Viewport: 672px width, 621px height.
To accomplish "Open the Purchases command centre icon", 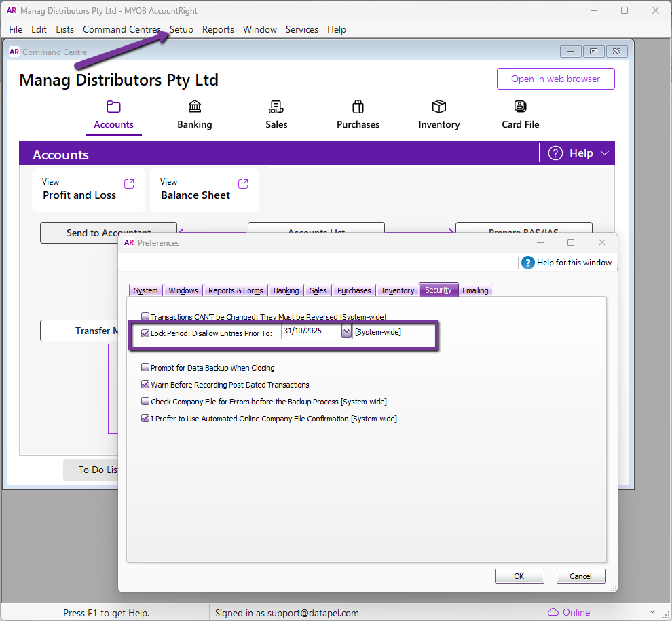I will click(x=358, y=107).
